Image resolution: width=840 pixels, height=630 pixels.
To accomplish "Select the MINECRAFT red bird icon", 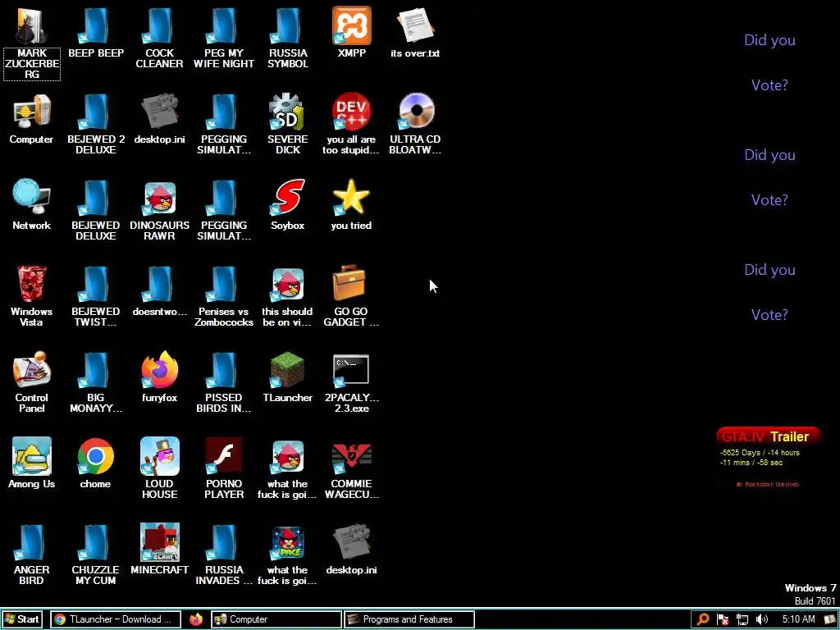I will click(160, 543).
